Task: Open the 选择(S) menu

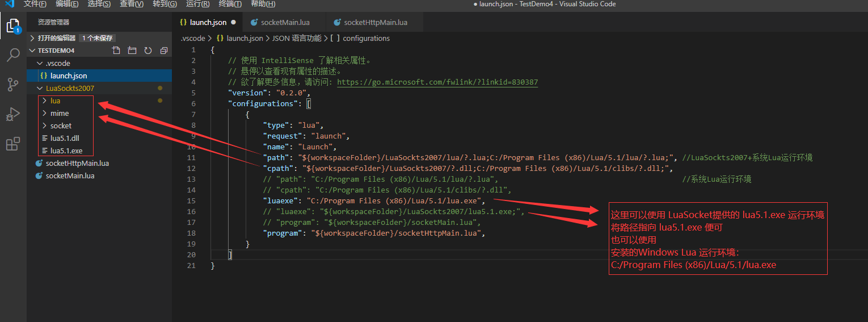Action: click(x=99, y=4)
